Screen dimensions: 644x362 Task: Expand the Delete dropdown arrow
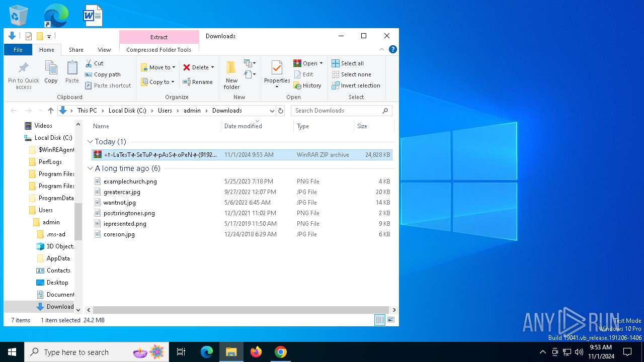212,67
